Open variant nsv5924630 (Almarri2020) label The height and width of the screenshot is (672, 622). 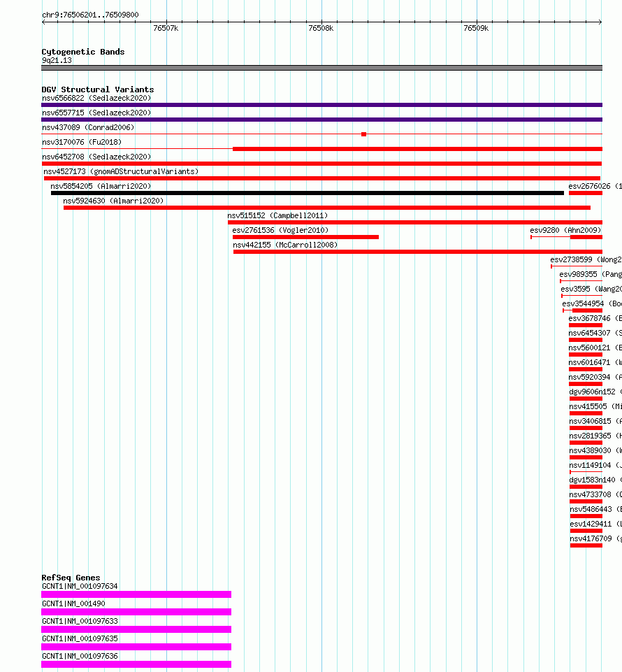[113, 201]
